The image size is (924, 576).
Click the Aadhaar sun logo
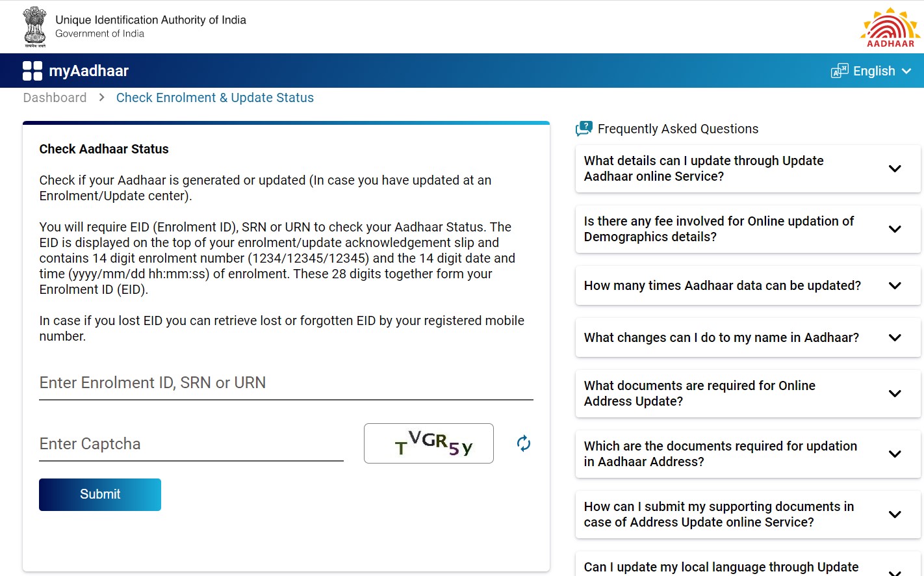[890, 27]
